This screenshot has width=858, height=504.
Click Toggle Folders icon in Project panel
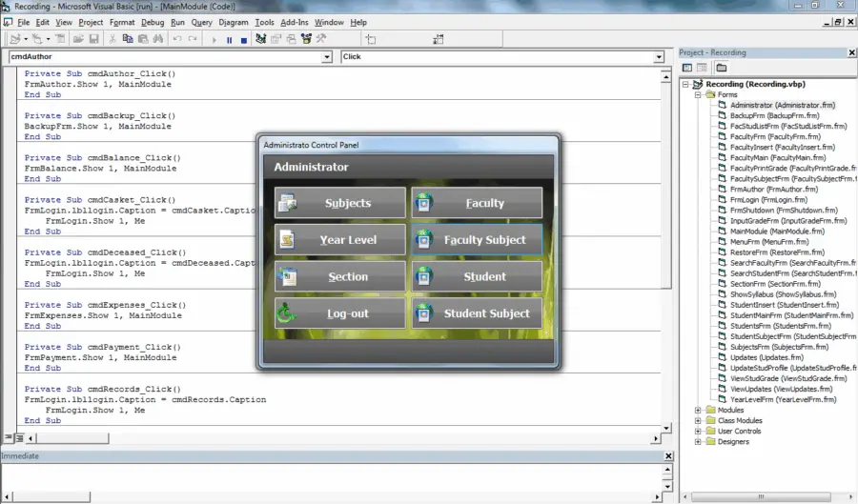click(722, 68)
